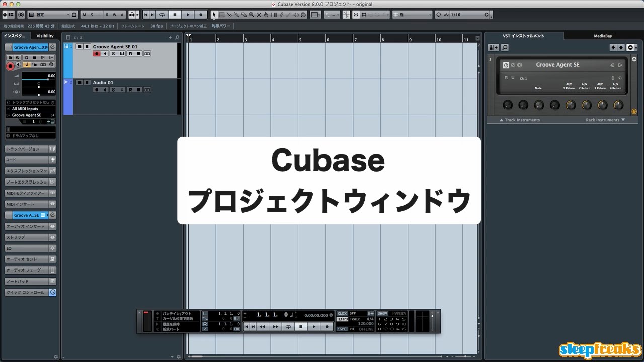This screenshot has height=362, width=644.
Task: Open track search magnifier in track list
Action: tap(177, 37)
